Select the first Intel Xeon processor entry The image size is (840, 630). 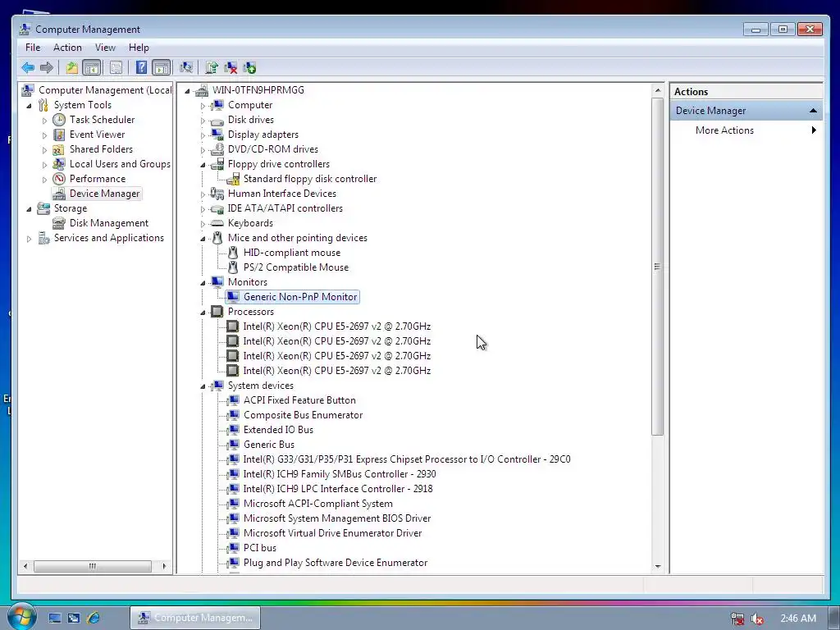click(x=337, y=326)
